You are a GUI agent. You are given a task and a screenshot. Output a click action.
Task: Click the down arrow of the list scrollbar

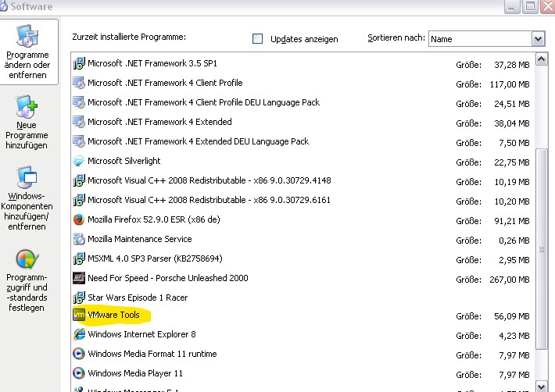[541, 386]
